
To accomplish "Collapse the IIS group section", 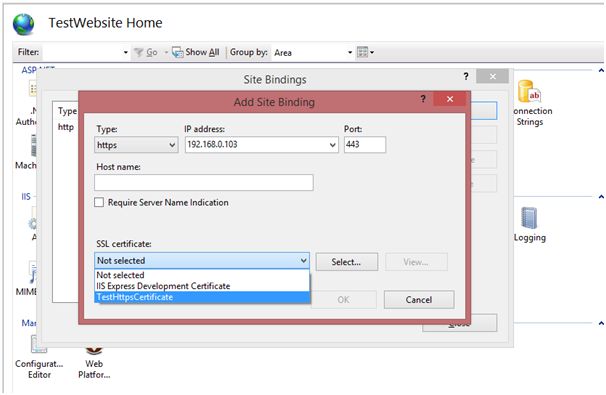I will [601, 197].
